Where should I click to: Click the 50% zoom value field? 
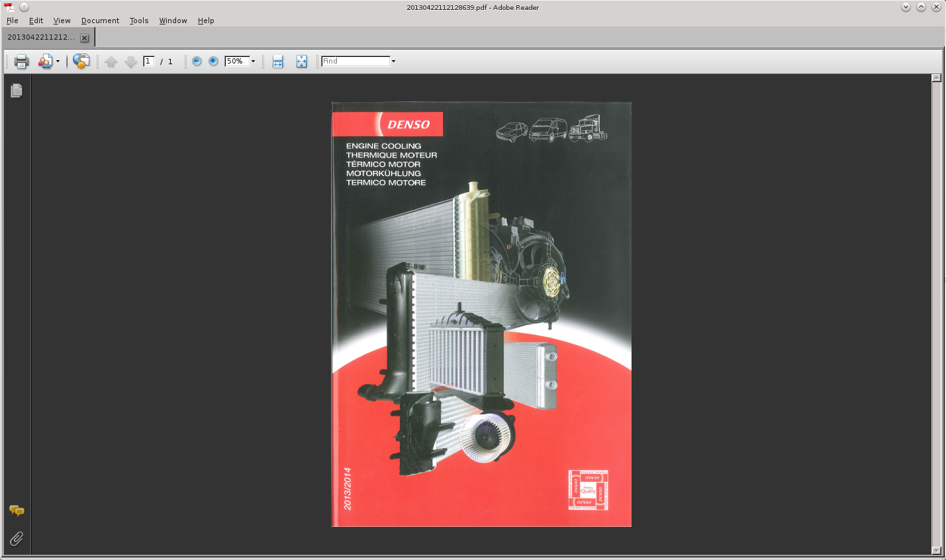coord(237,61)
